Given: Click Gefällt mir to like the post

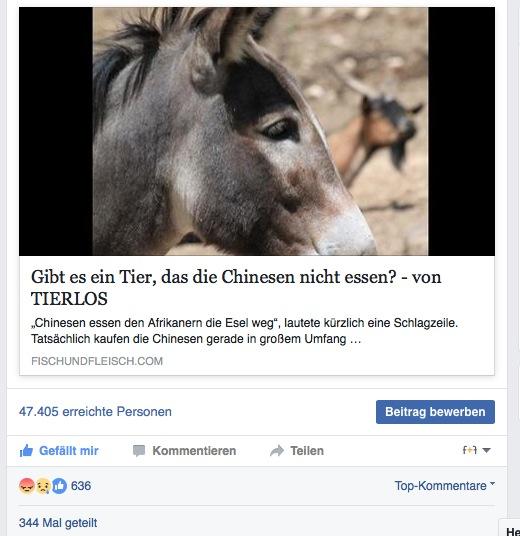Looking at the screenshot, I should click(x=69, y=451).
